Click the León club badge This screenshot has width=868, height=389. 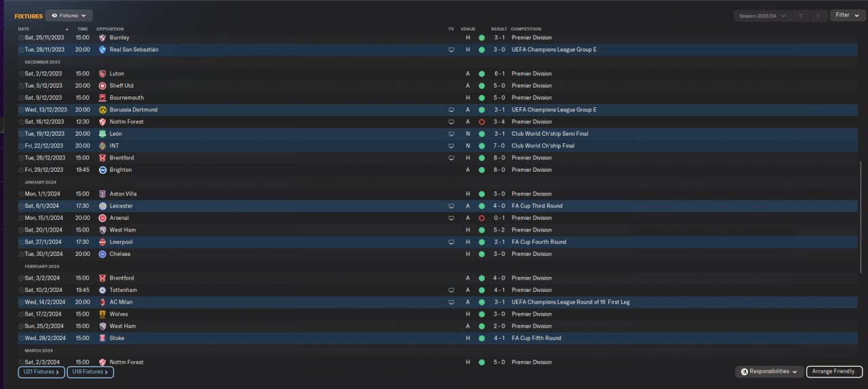pyautogui.click(x=102, y=134)
